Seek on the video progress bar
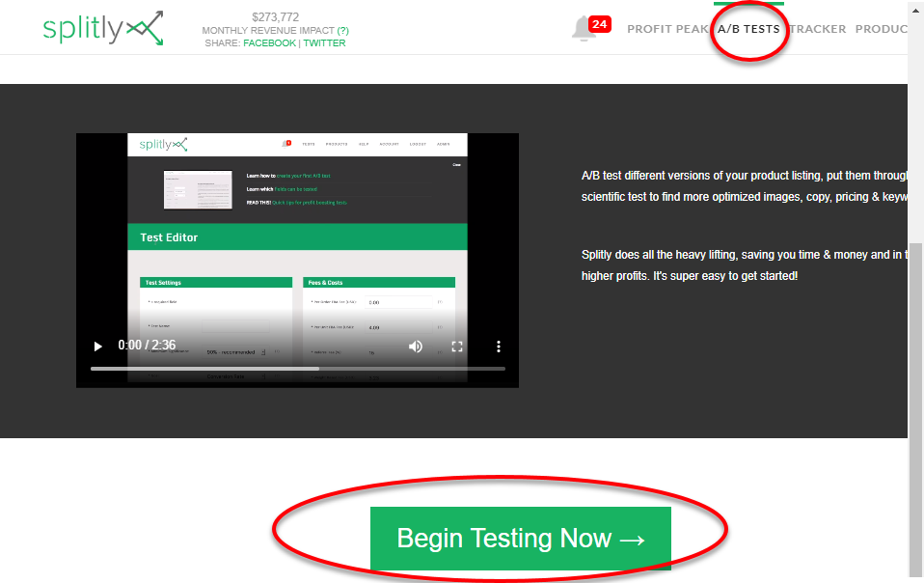 click(x=298, y=369)
